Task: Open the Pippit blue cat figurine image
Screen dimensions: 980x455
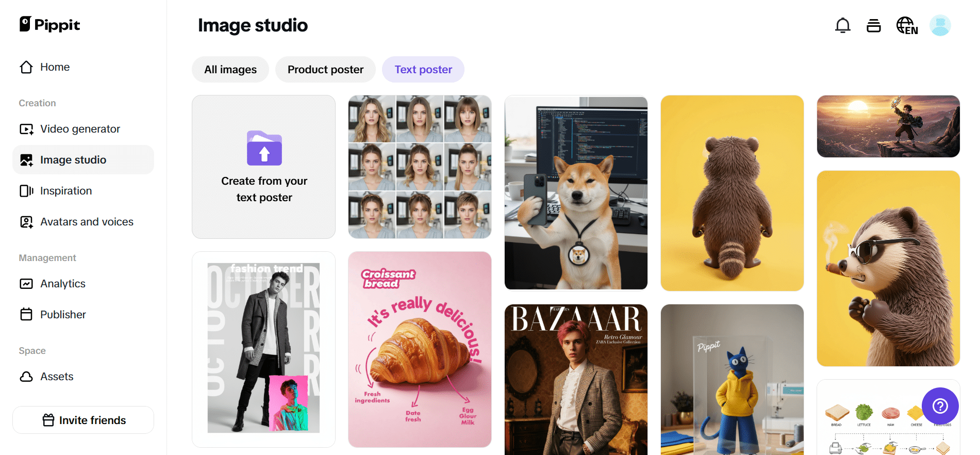Action: pyautogui.click(x=732, y=379)
